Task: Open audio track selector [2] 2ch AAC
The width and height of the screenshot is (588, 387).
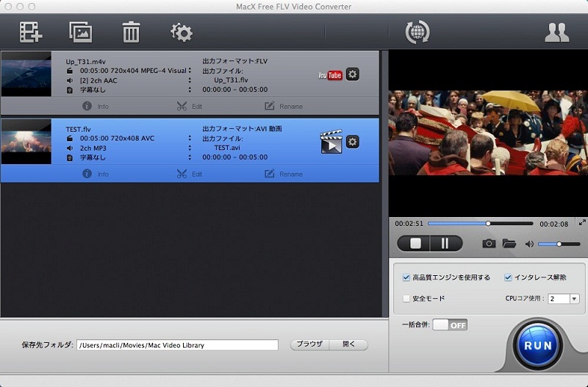Action: (x=190, y=80)
